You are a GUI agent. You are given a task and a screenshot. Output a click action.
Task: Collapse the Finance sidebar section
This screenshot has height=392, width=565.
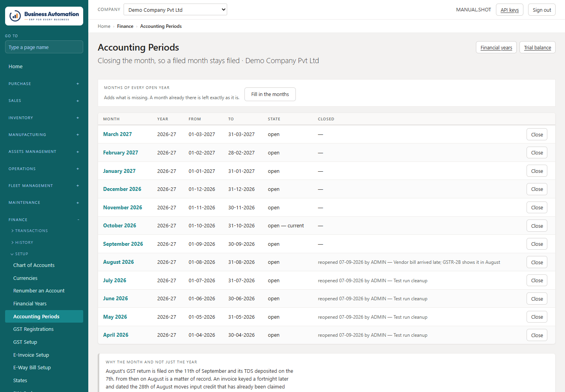[44, 220]
